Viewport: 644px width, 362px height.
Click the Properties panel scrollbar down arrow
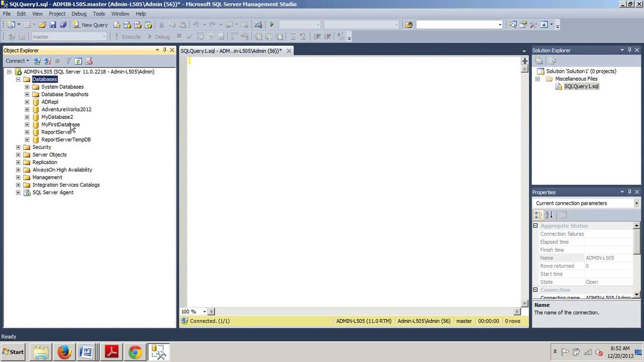[x=637, y=295]
